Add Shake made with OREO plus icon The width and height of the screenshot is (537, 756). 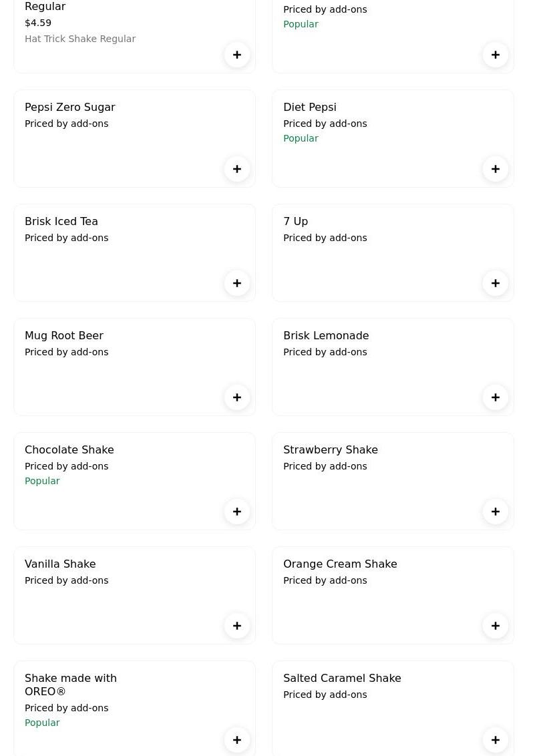[237, 740]
